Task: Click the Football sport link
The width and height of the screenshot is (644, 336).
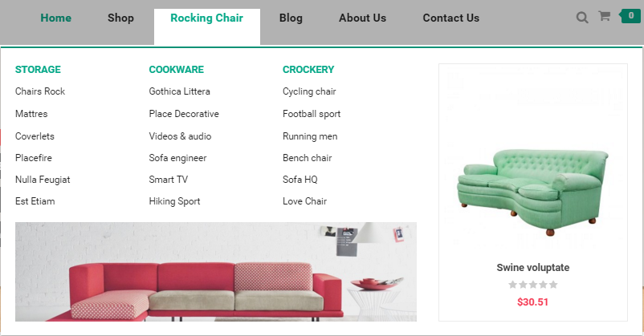Action: [x=312, y=114]
